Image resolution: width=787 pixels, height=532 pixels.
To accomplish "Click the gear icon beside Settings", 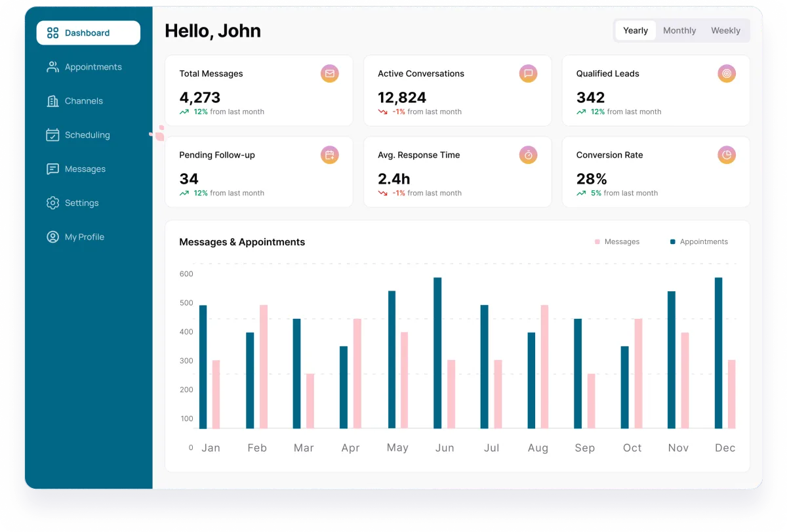I will coord(52,203).
